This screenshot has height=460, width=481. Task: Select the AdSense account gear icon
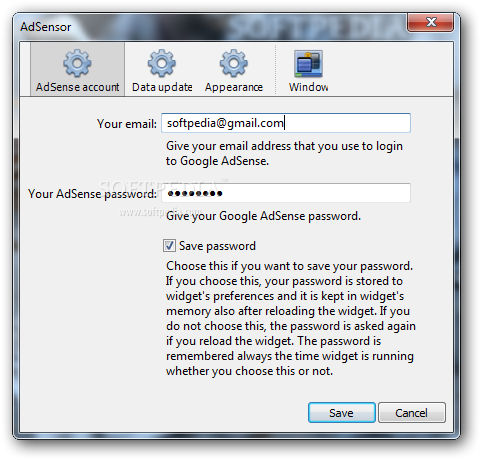(x=77, y=63)
